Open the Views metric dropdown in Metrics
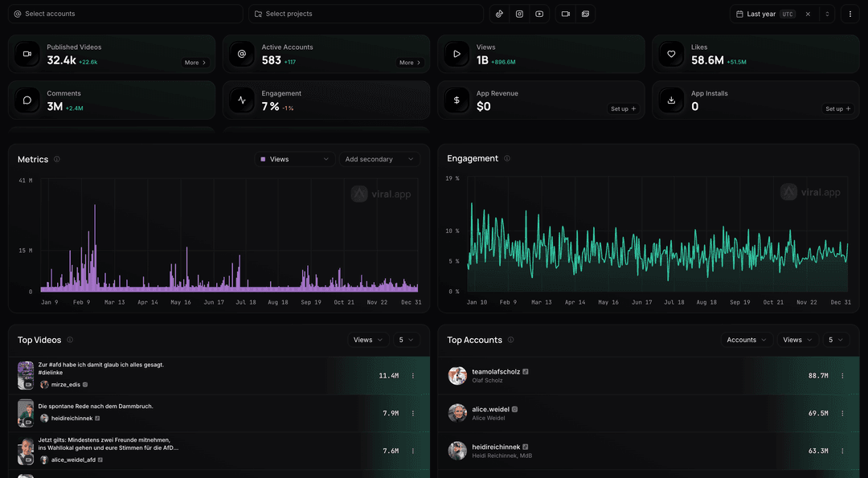This screenshot has width=868, height=478. (294, 159)
